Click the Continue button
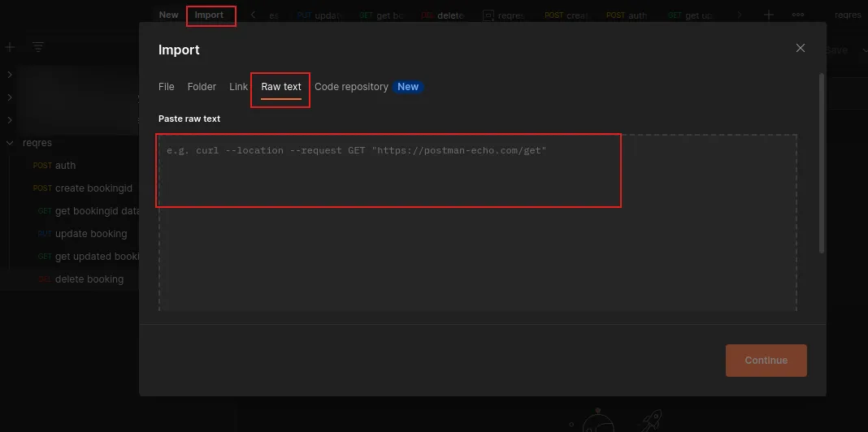This screenshot has width=868, height=432. [x=766, y=361]
